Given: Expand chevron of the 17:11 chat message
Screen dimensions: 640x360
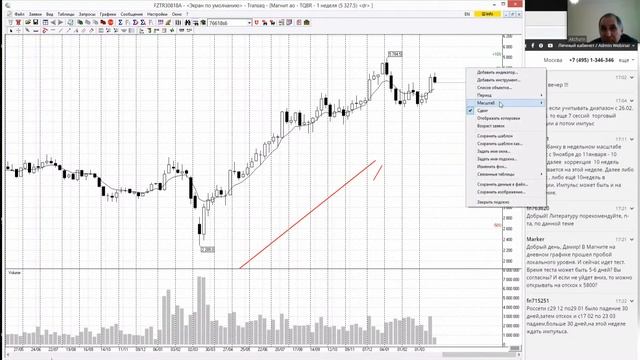Looking at the screenshot, I should tap(632, 140).
